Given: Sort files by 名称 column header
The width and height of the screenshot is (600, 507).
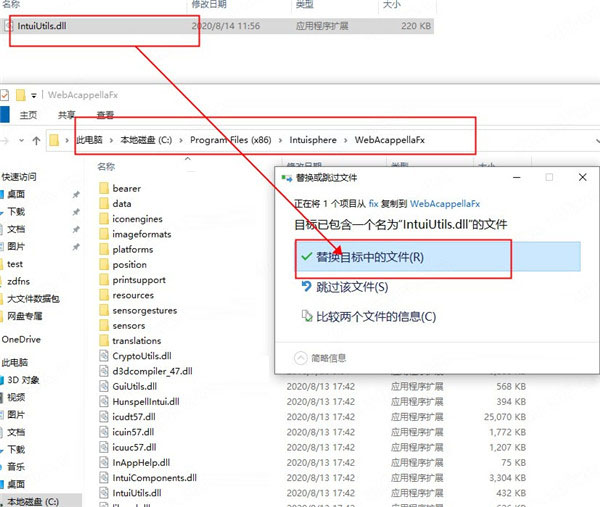Looking at the screenshot, I should click(107, 165).
